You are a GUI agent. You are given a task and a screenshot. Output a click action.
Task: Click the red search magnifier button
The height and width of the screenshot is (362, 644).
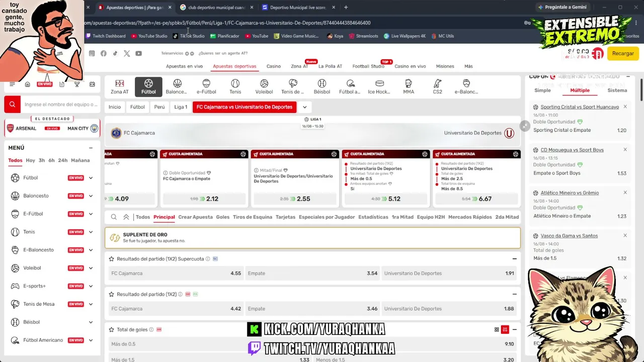tap(12, 104)
